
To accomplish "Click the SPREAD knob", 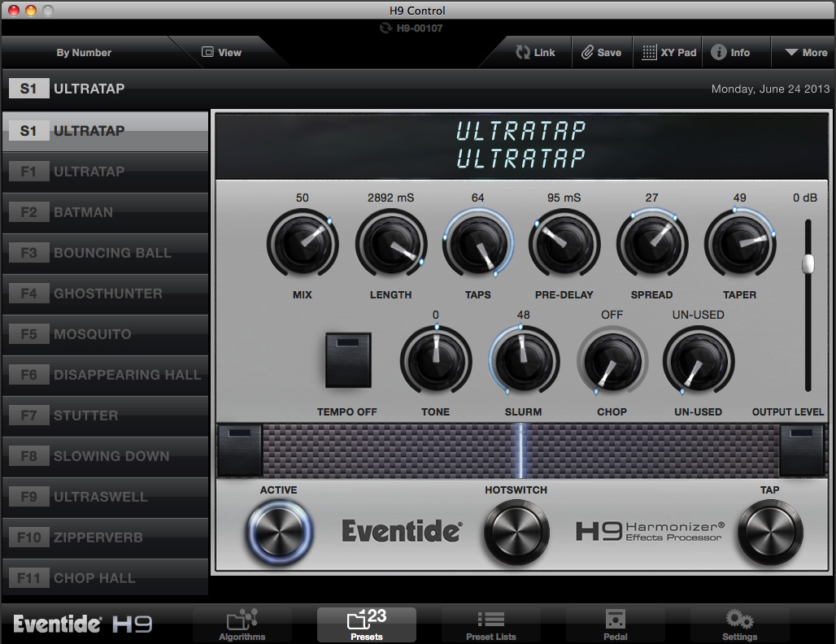I will (x=651, y=244).
